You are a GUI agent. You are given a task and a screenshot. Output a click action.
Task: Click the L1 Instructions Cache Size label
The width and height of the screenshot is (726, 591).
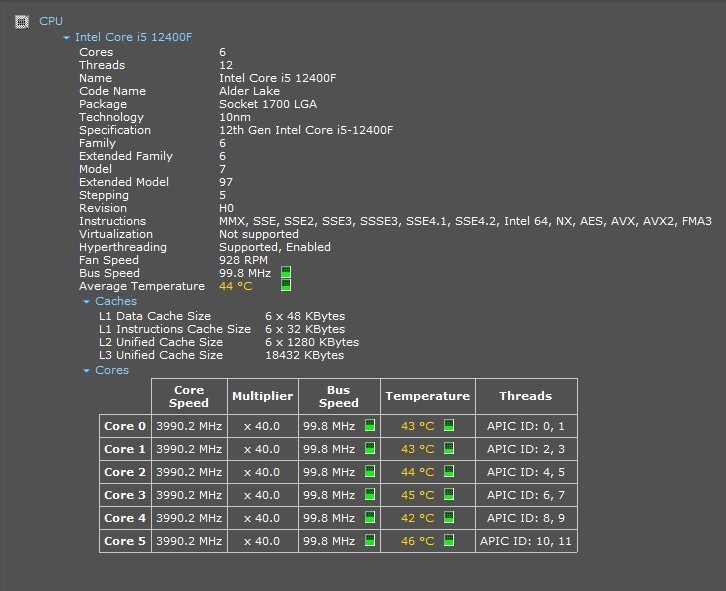[175, 329]
